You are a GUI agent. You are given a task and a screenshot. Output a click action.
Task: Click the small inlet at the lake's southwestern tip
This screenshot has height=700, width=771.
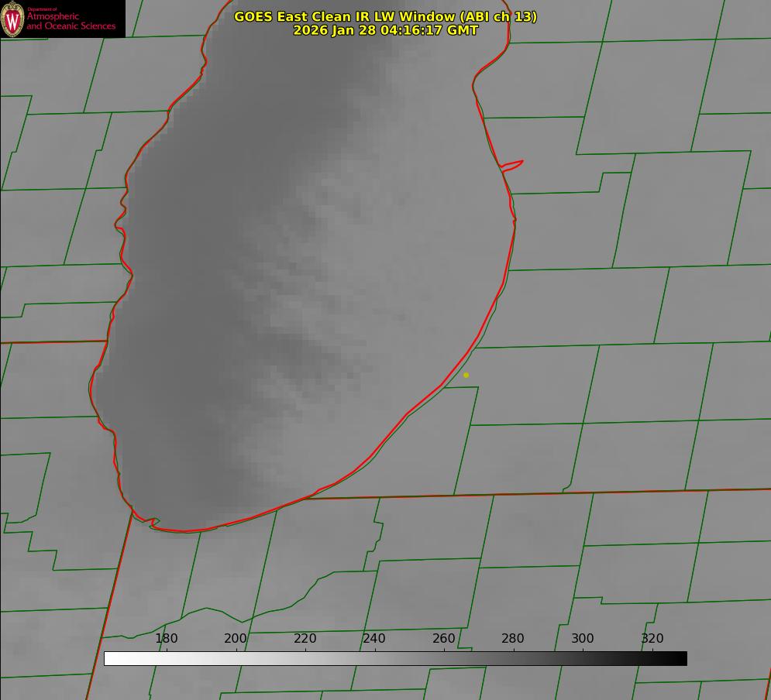153,523
